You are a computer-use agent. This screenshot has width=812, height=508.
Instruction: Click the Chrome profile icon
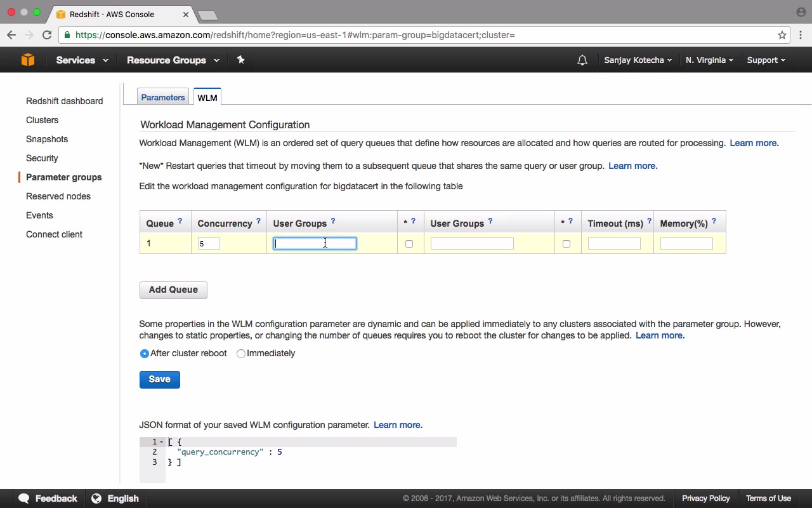pos(801,12)
